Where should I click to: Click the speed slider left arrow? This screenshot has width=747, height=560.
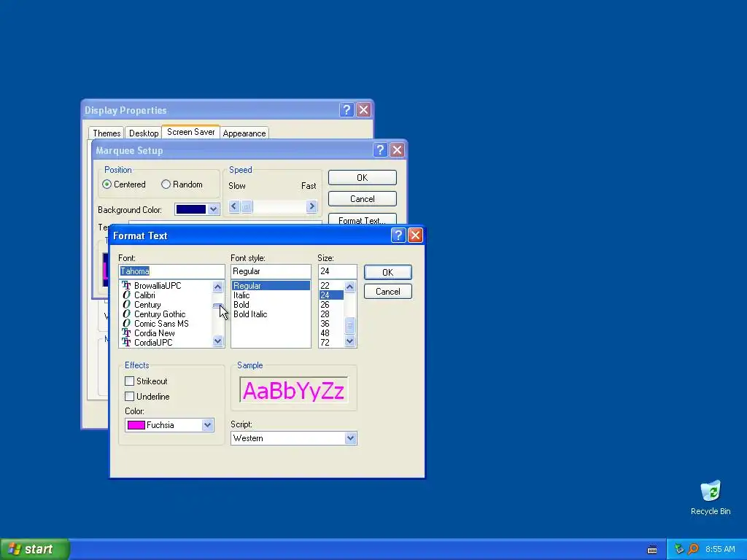click(x=233, y=206)
